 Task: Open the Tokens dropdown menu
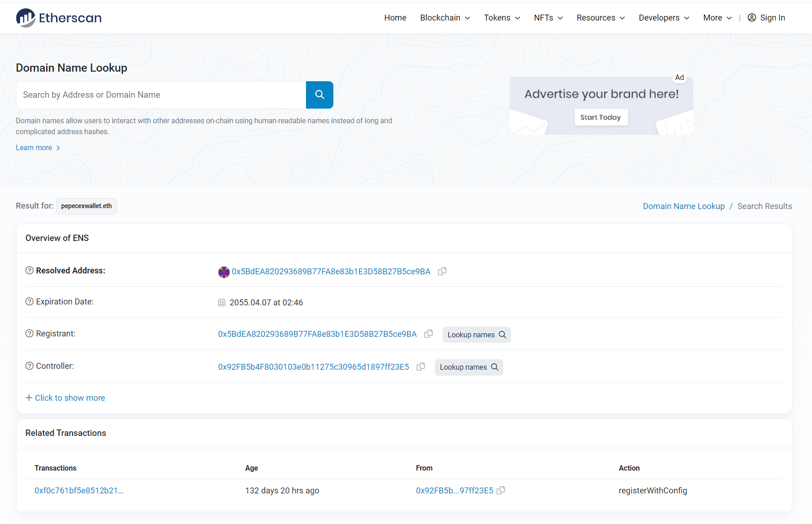pos(502,18)
